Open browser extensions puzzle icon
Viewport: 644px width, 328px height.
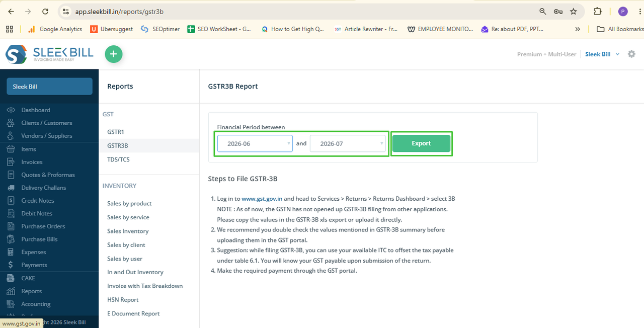click(x=597, y=11)
